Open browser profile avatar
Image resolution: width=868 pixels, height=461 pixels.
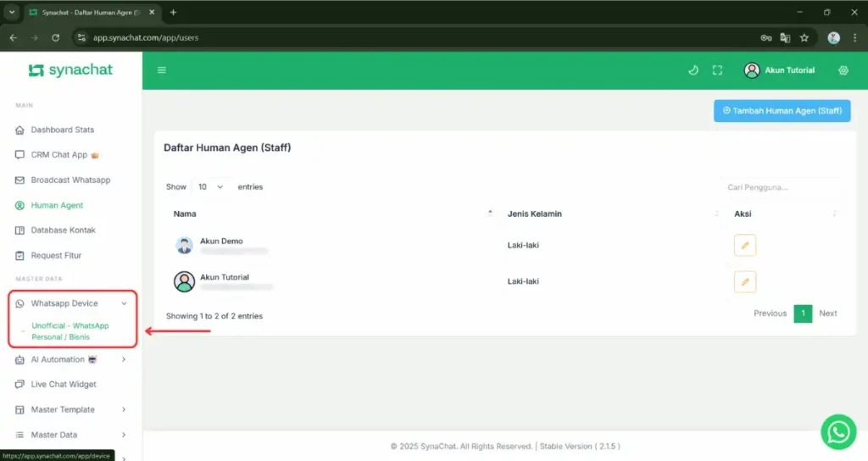[834, 37]
